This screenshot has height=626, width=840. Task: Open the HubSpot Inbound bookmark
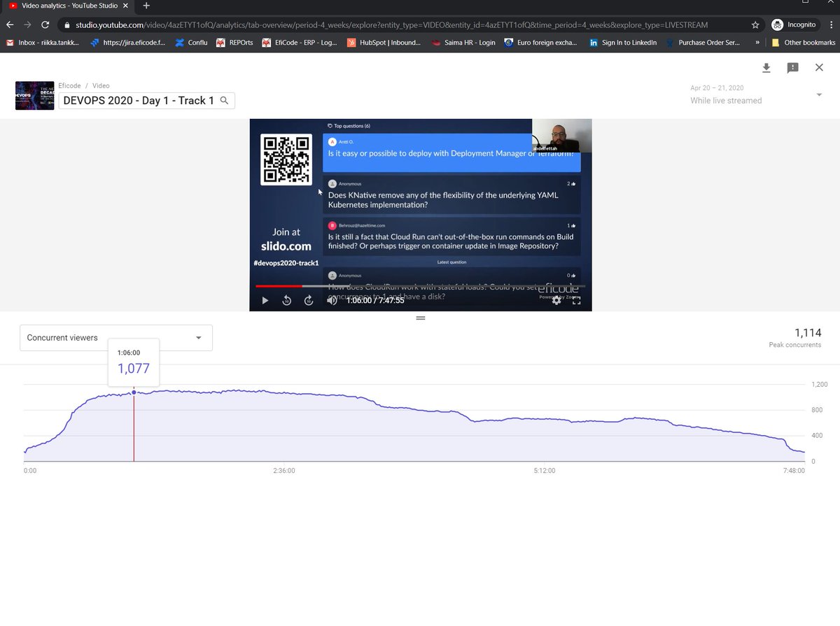[x=384, y=43]
